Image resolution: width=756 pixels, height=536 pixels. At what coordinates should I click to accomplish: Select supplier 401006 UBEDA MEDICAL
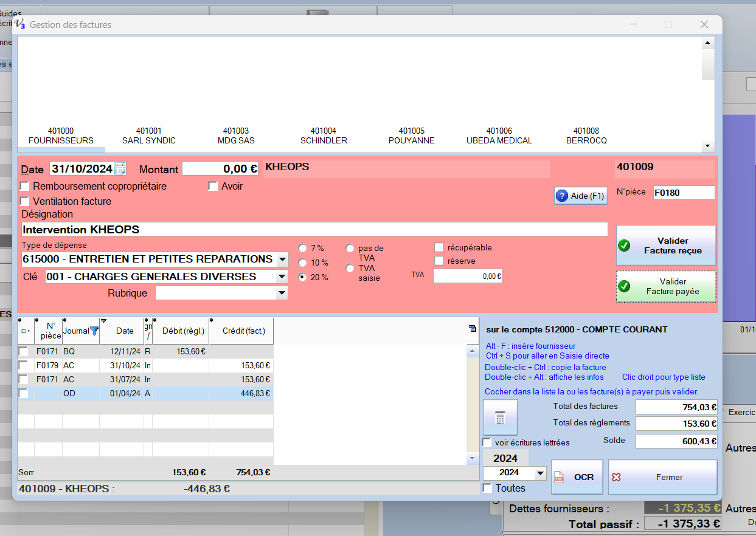click(499, 136)
